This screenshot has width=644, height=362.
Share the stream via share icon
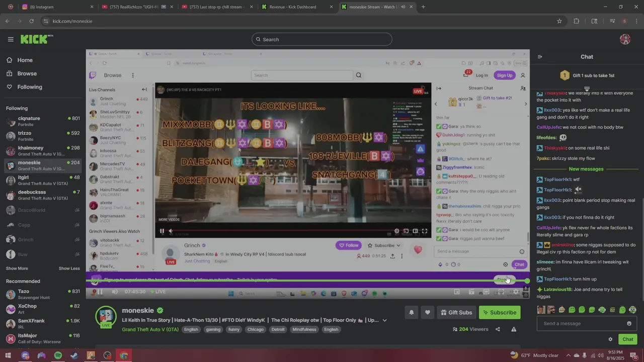pos(498,329)
